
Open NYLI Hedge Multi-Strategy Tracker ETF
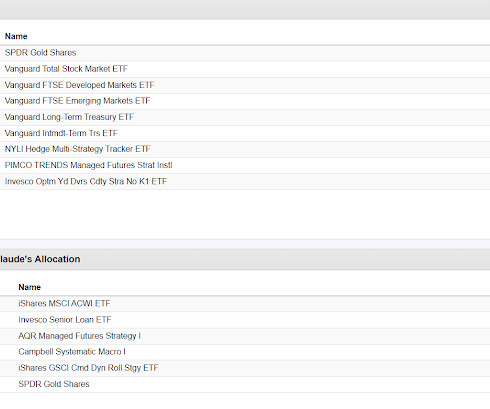coord(78,149)
